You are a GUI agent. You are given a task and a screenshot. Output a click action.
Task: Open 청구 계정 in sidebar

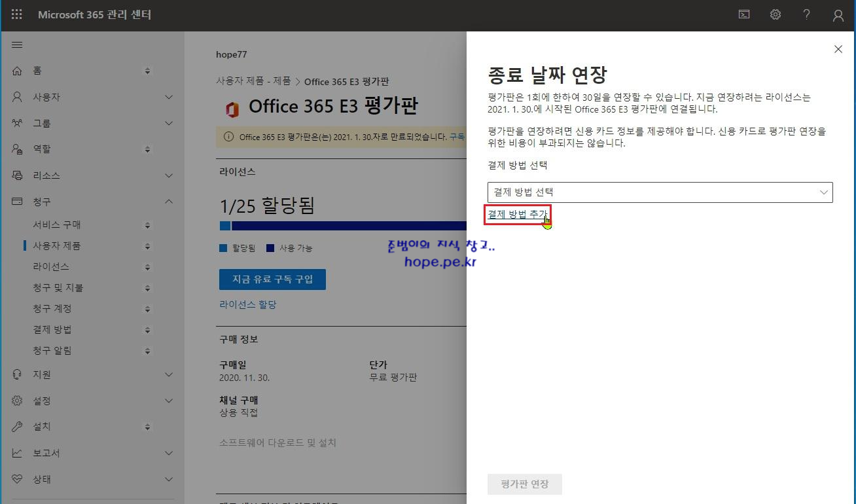52,309
